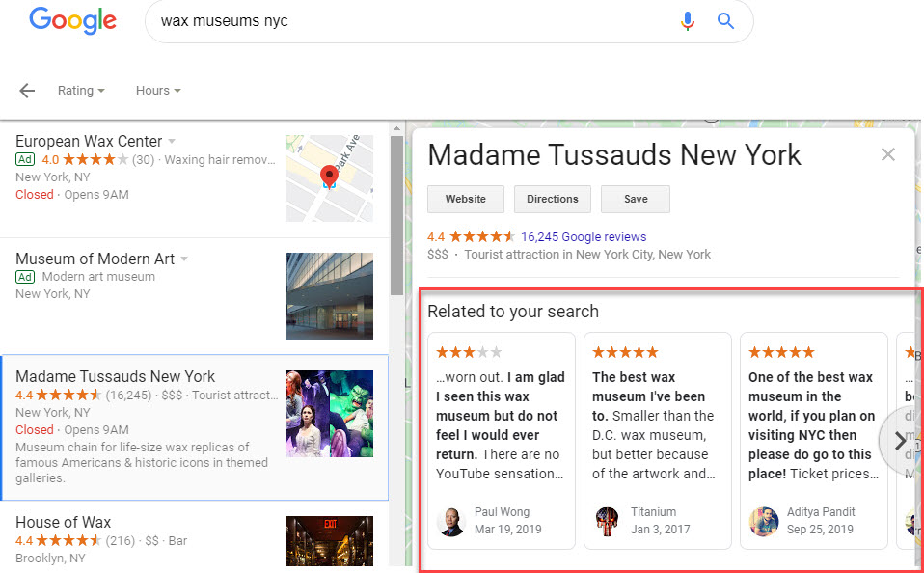Go back using the left arrow
924x573 pixels.
pyautogui.click(x=27, y=91)
